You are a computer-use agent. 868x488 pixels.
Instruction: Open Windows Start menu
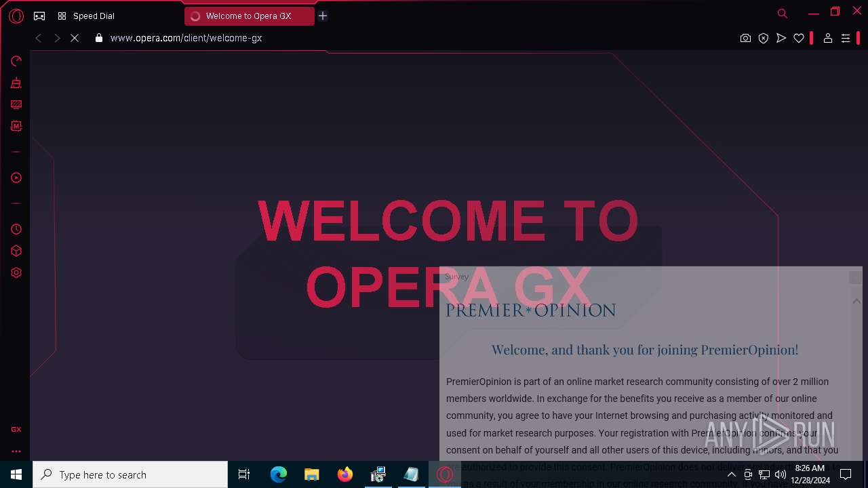(16, 474)
